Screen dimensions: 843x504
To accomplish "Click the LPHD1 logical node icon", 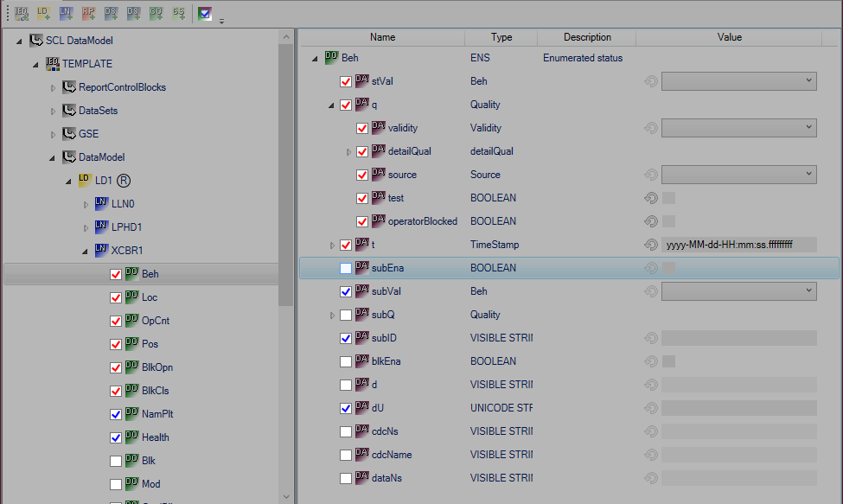I will [101, 226].
